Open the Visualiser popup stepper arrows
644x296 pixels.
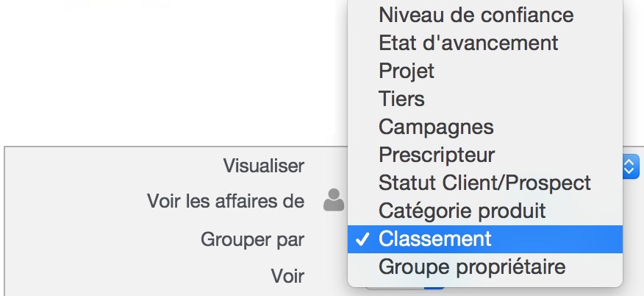(631, 166)
